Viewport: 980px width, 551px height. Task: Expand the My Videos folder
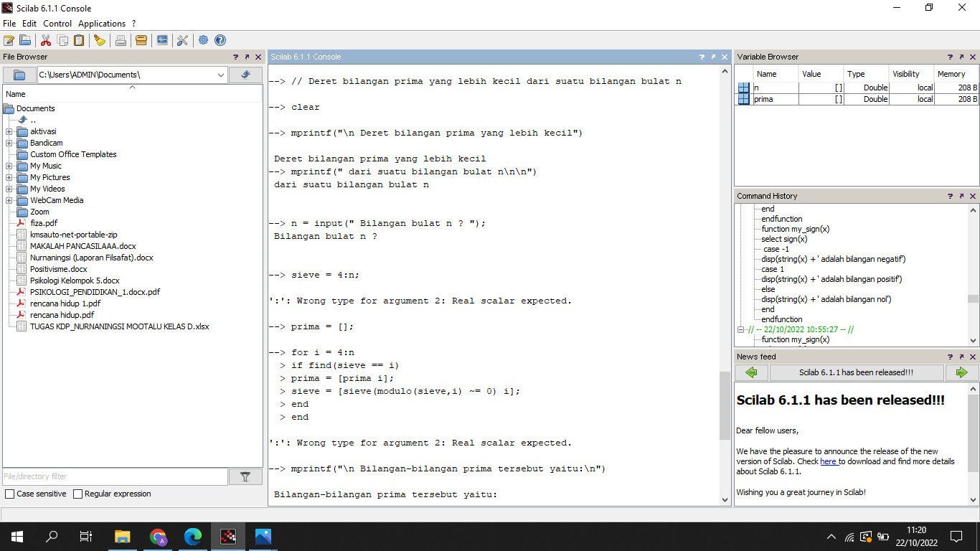pyautogui.click(x=9, y=189)
